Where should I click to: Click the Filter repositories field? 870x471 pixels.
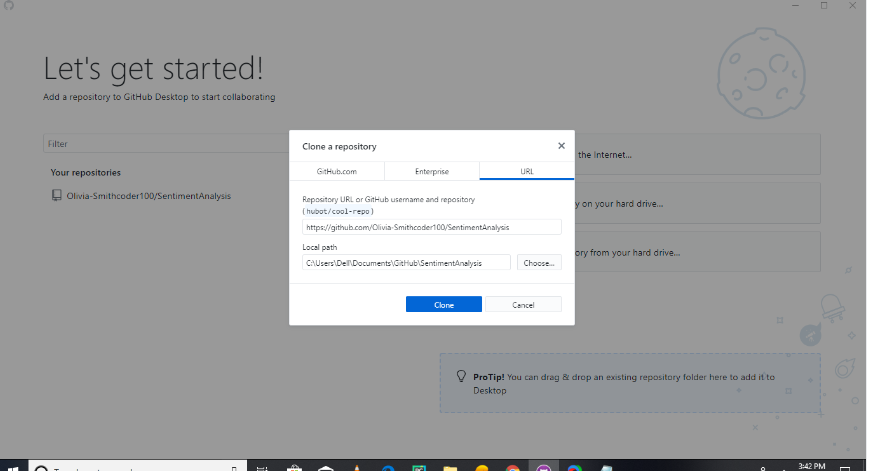[166, 144]
